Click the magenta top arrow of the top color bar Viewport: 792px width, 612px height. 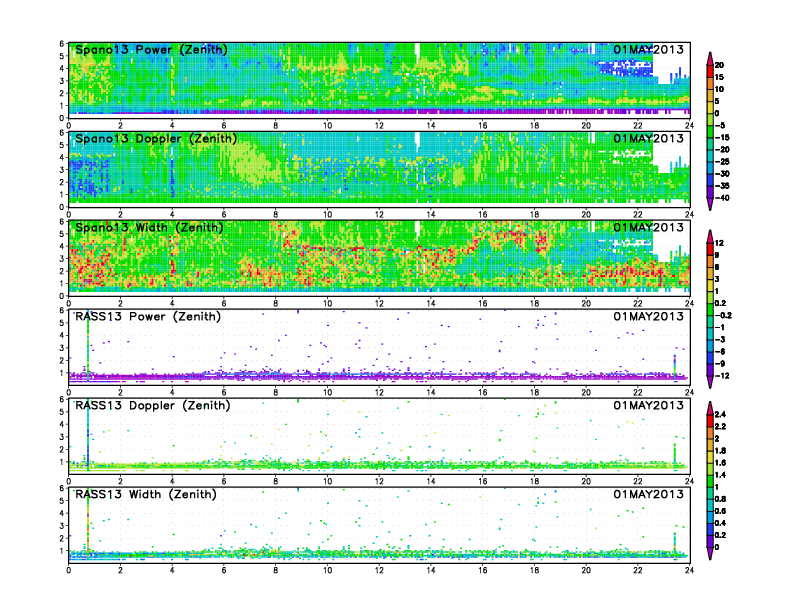(710, 58)
